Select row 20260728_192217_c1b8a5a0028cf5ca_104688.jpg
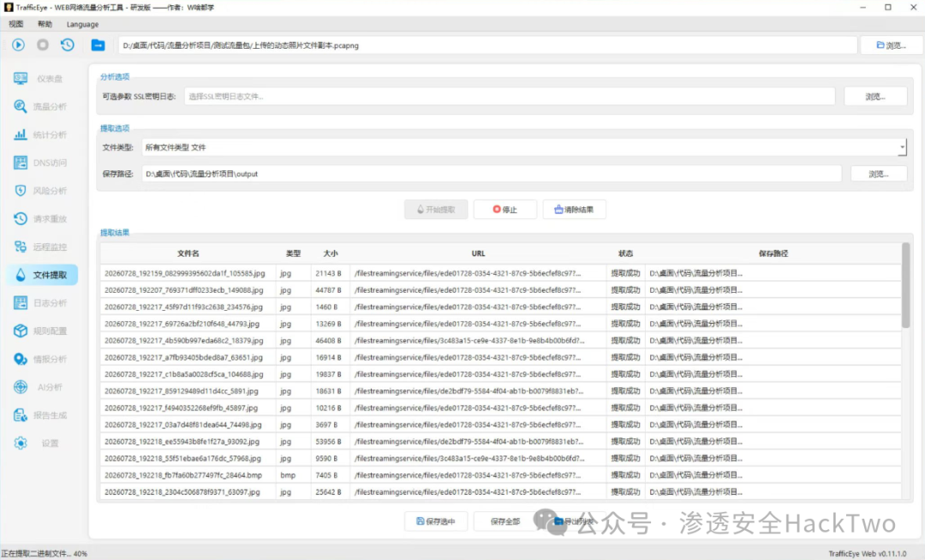 coord(501,374)
